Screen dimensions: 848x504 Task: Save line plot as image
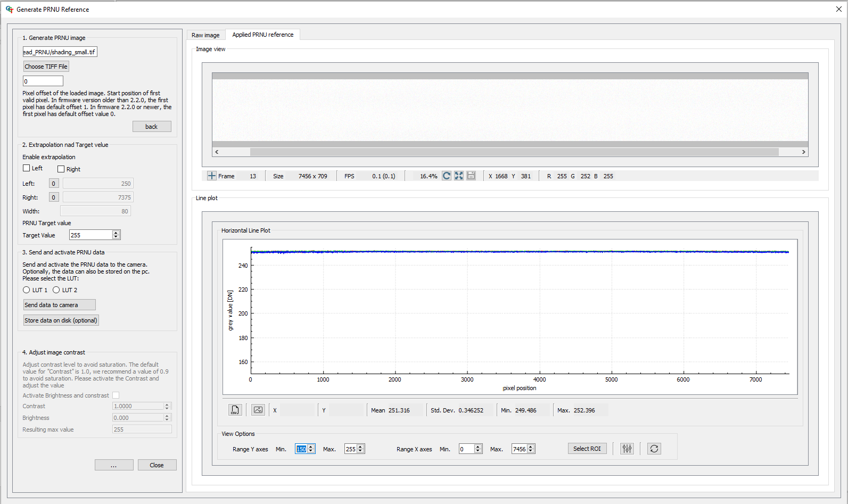pyautogui.click(x=258, y=410)
